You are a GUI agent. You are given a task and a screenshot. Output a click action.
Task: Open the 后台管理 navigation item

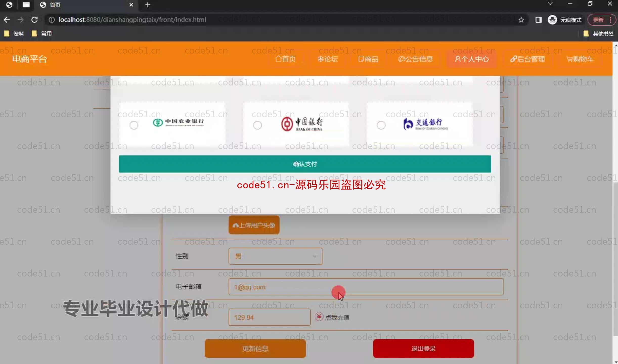coord(527,59)
